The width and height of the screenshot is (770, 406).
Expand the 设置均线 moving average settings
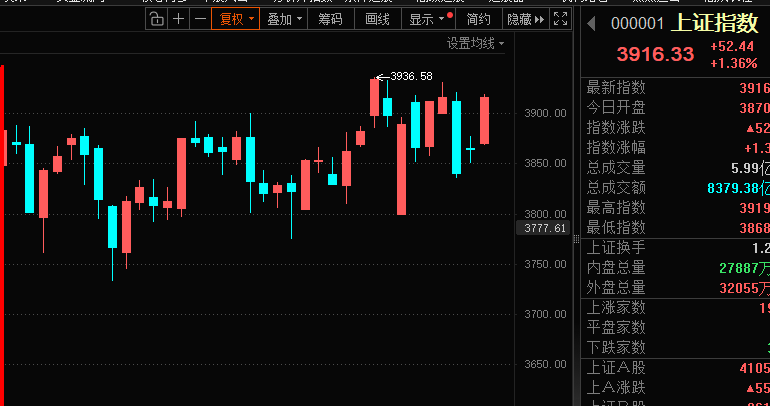475,43
